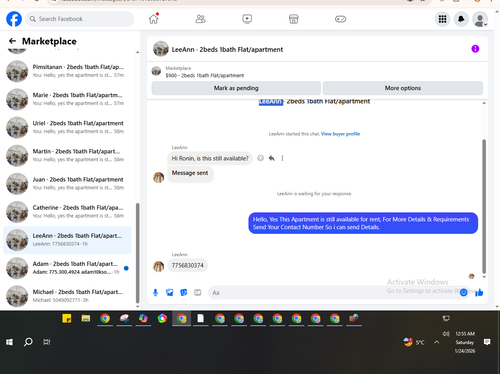Open File Explorer from taskbar
The width and height of the screenshot is (500, 374).
point(86,318)
